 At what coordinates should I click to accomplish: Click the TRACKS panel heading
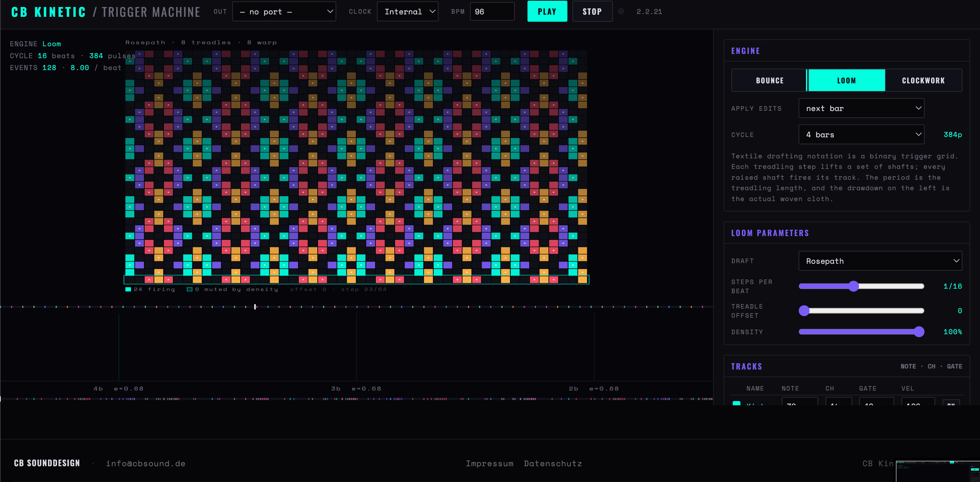746,367
